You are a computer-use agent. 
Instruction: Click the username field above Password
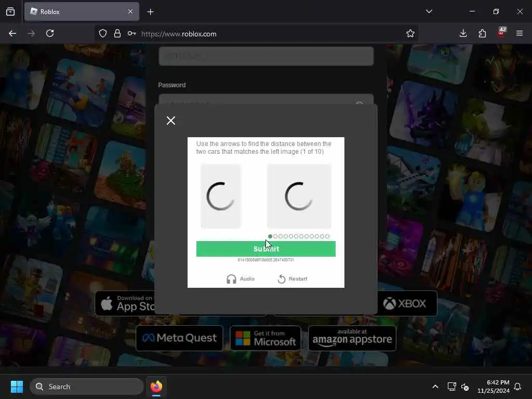(x=266, y=56)
